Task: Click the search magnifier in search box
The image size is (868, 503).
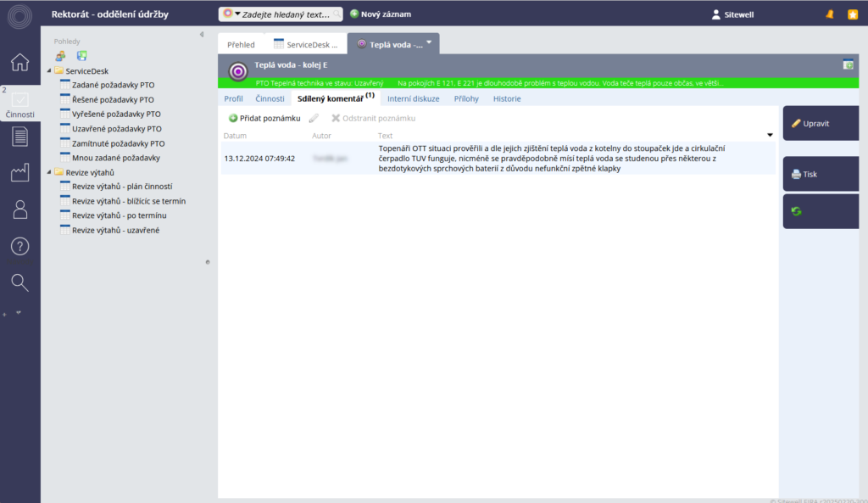Action: (x=337, y=14)
